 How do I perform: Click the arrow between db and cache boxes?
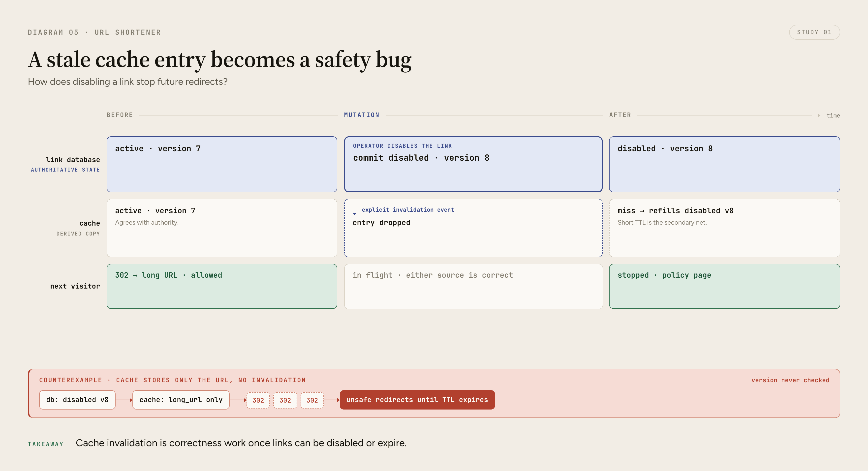point(124,400)
